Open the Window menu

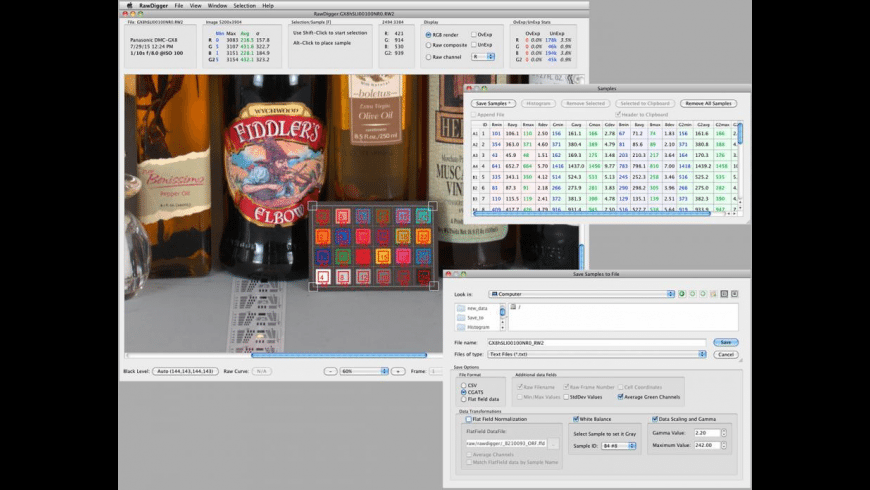217,6
